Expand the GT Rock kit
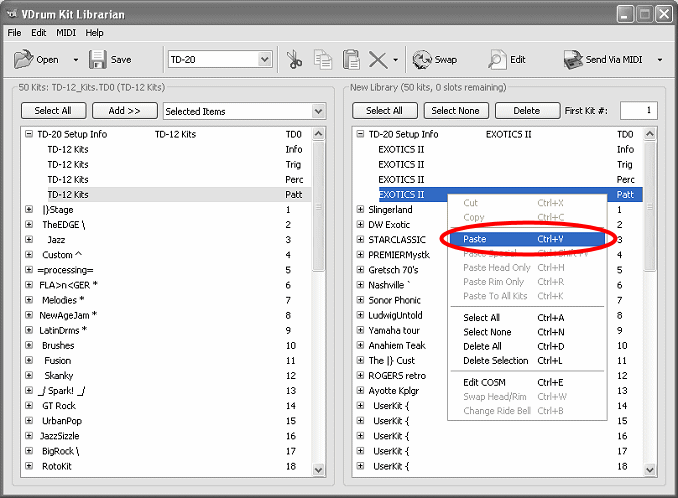The width and height of the screenshot is (678, 498). tap(29, 406)
